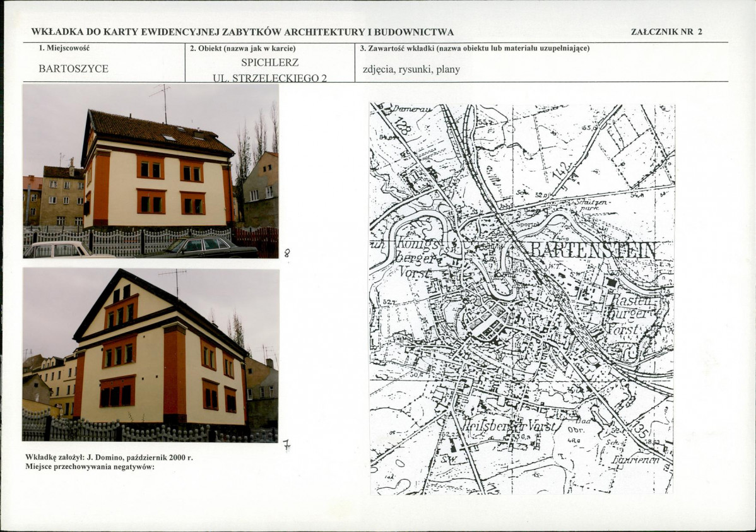Click the BARTENSTEIN label on the map
756x532 pixels.
tap(593, 251)
